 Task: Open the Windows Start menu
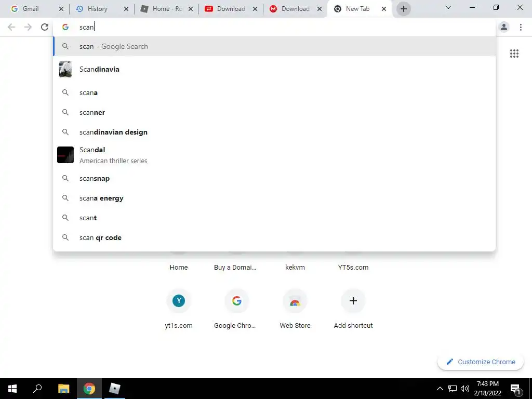12,389
